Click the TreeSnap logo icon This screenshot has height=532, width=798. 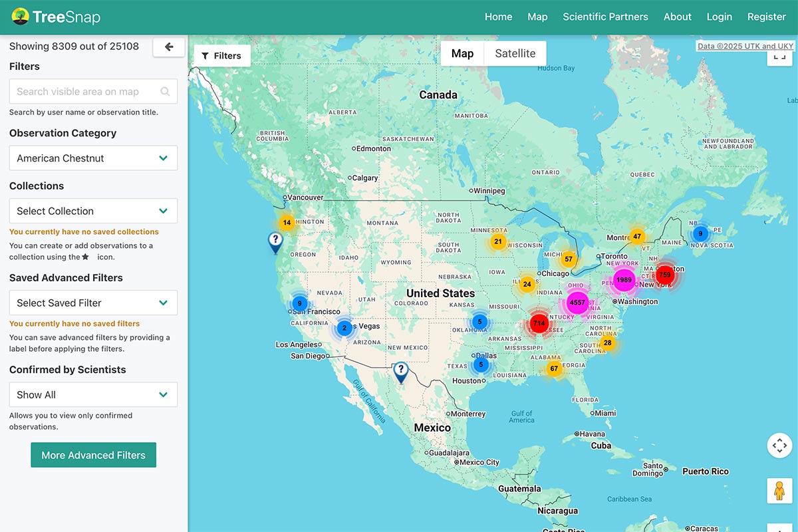(x=21, y=17)
